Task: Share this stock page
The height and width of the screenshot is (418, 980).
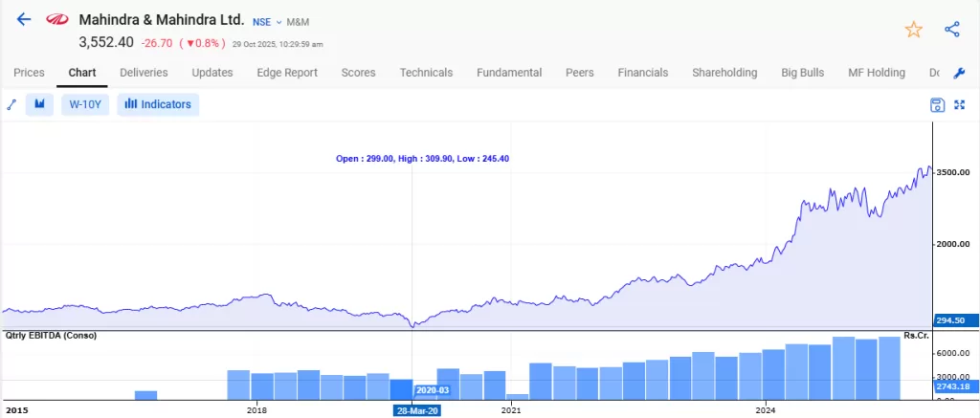Action: (x=951, y=30)
